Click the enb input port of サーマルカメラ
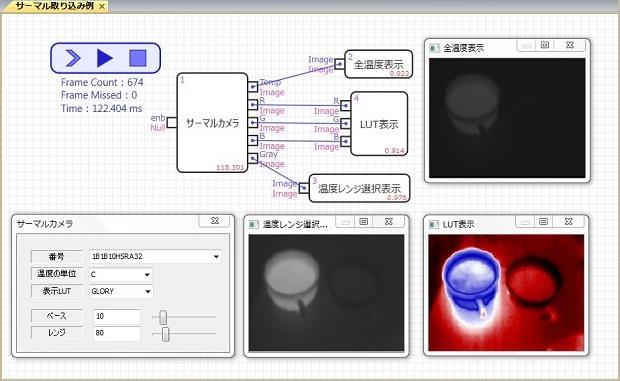The width and height of the screenshot is (620, 381). point(172,123)
